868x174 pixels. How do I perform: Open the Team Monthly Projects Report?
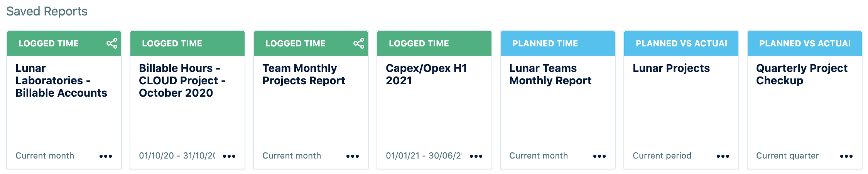(304, 74)
